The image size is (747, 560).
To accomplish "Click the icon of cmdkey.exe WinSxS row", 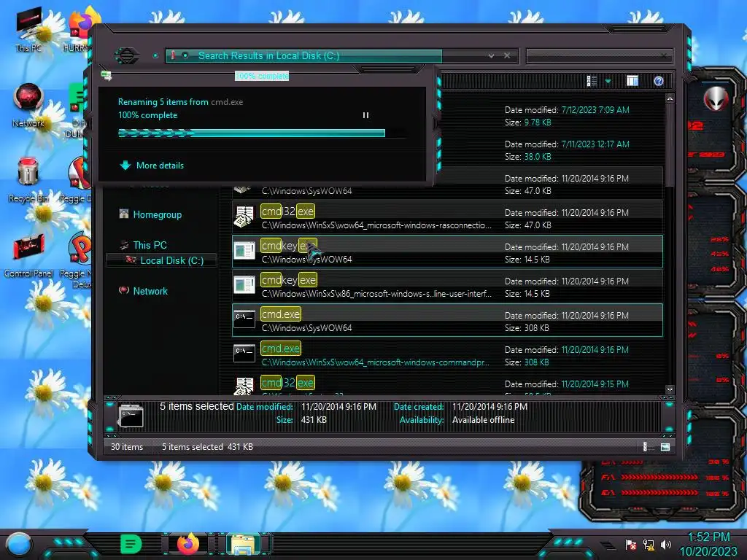I will coord(244,285).
